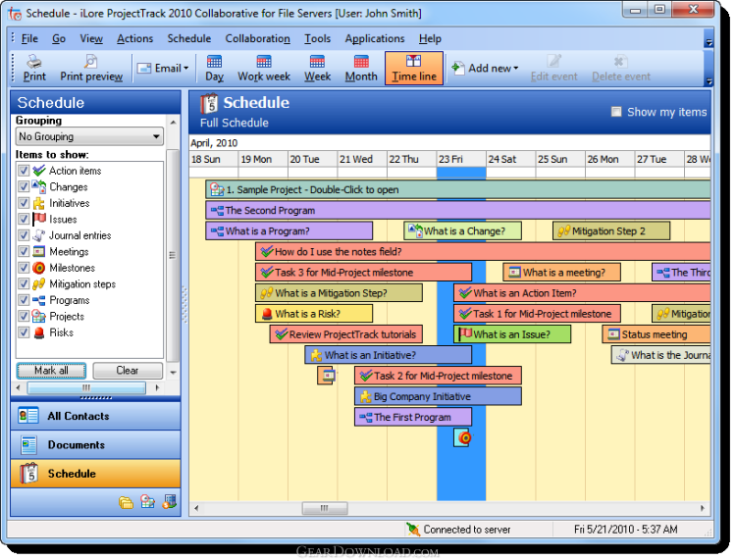Open the Collaboration menu
This screenshot has width=736, height=560.
(x=258, y=38)
